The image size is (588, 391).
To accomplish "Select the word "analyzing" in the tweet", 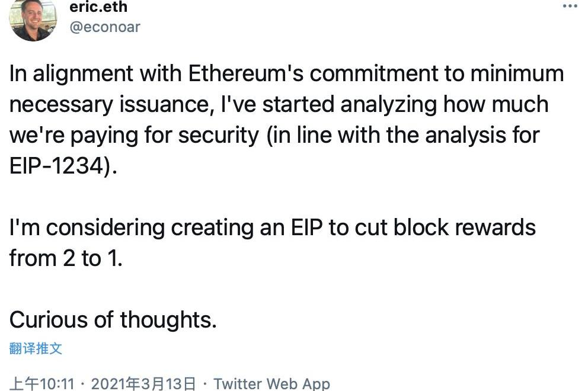I will (x=388, y=105).
